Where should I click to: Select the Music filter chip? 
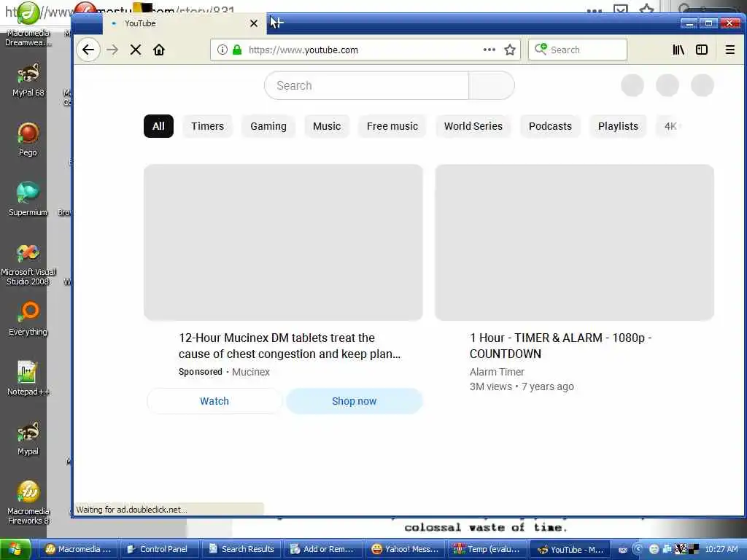[x=327, y=126]
